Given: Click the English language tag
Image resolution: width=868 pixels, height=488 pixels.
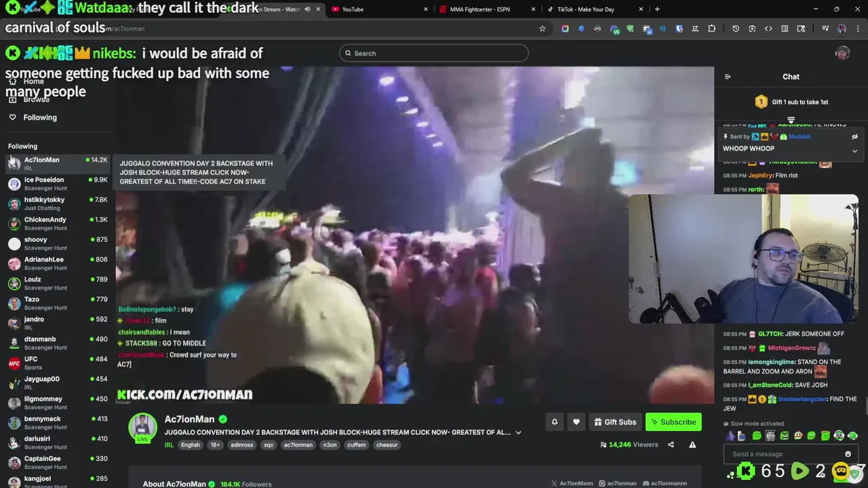Looking at the screenshot, I should pyautogui.click(x=190, y=445).
